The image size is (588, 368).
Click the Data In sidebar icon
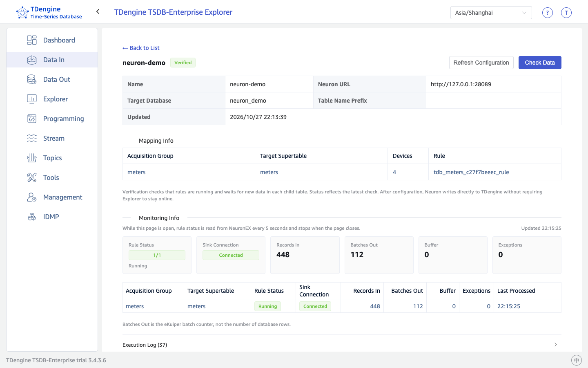pyautogui.click(x=32, y=60)
